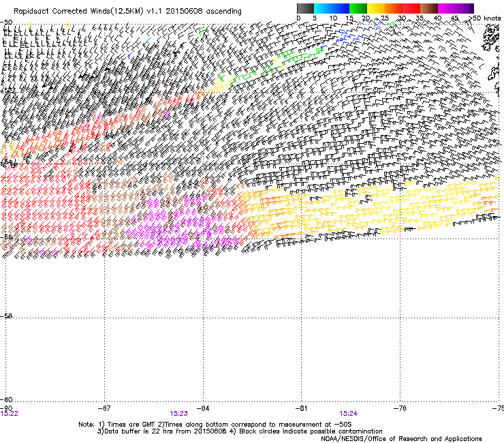This screenshot has width=504, height=443.
Task: Click the brown 35-40 knots legend swatch
Action: click(x=429, y=8)
